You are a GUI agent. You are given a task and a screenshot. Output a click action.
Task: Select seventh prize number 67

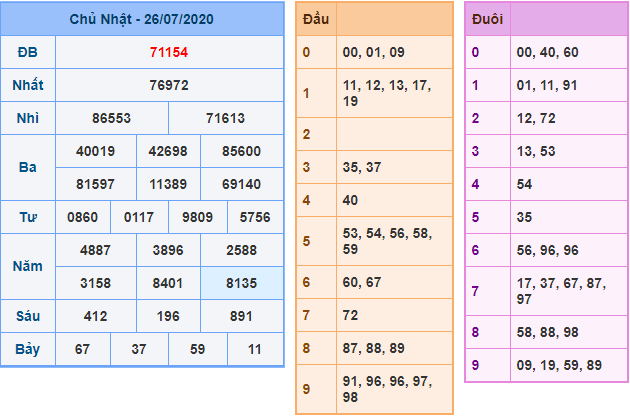[x=82, y=349]
